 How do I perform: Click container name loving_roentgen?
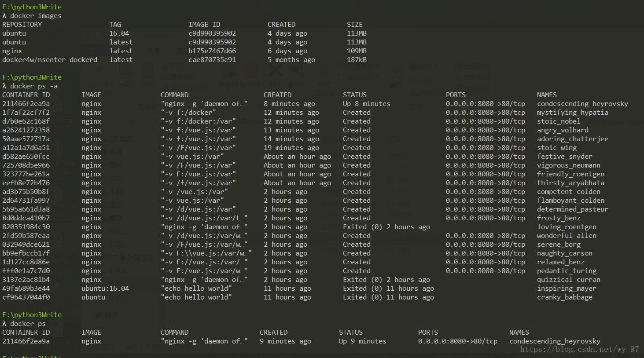coord(567,227)
